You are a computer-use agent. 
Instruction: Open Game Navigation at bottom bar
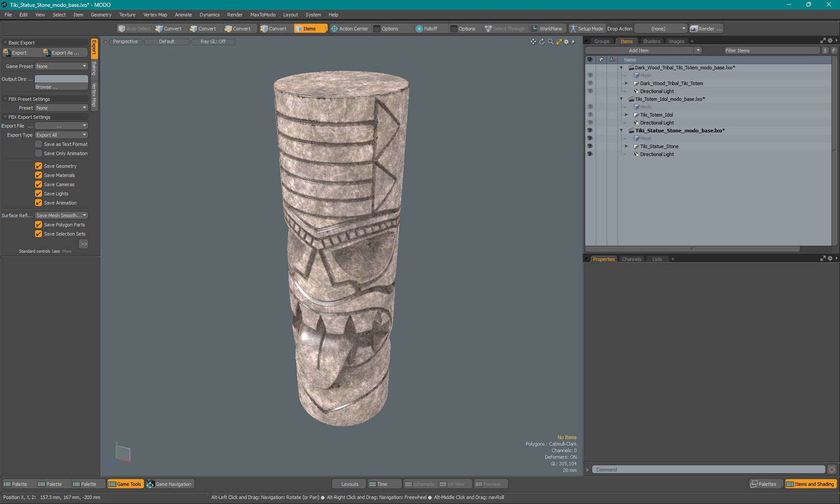click(x=169, y=484)
